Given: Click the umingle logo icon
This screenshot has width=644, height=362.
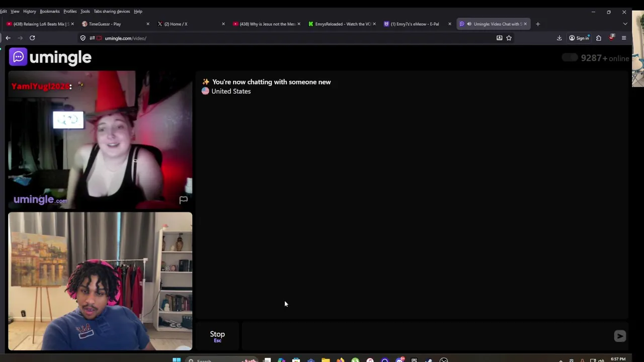Looking at the screenshot, I should coord(18,57).
